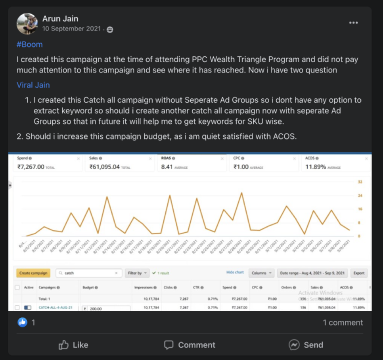This screenshot has width=383, height=360.
Task: Clear the campaign search field
Action: point(116,273)
